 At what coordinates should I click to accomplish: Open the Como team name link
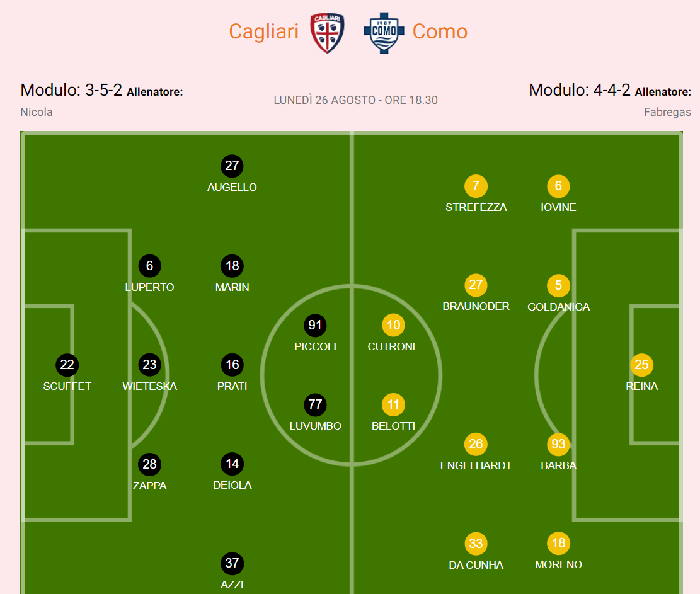[x=440, y=31]
